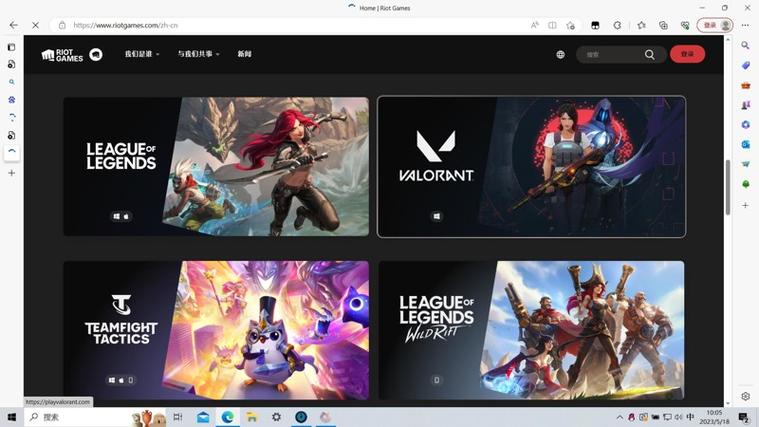759x427 pixels.
Task: Open the Outlook icon in the Edge sidebar
Action: coord(745,144)
